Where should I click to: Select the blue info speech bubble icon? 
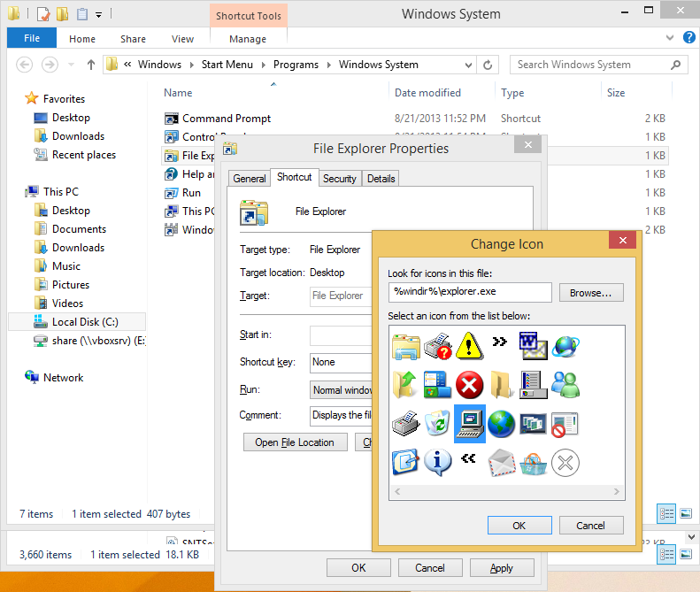click(x=437, y=463)
